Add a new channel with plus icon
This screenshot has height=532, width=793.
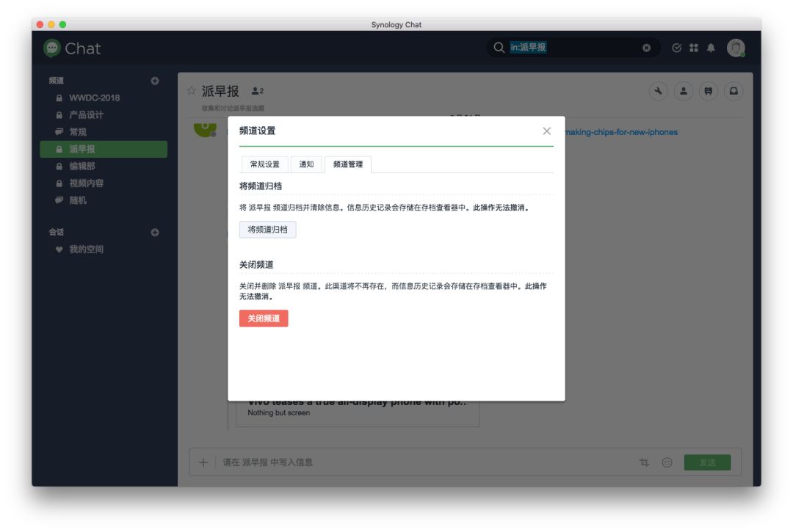[155, 81]
